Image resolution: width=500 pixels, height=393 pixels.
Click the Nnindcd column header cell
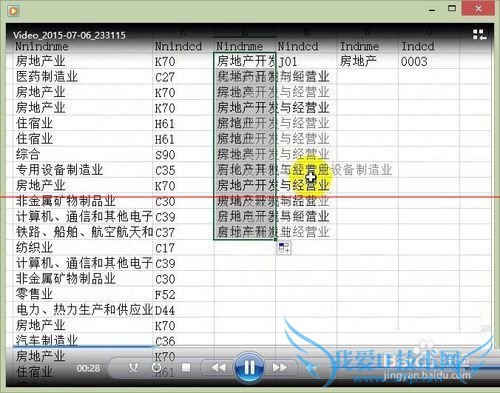[183, 46]
